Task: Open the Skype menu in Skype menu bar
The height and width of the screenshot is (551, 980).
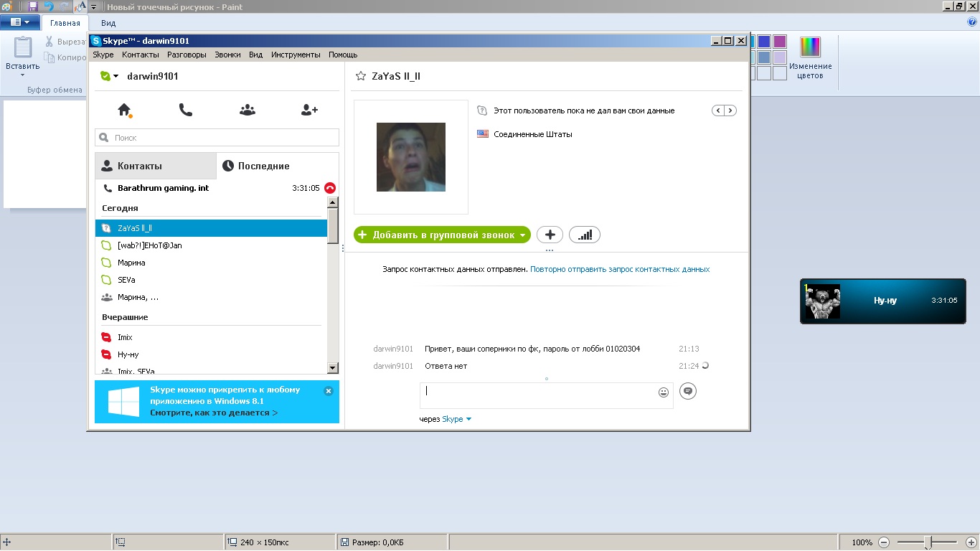Action: click(x=103, y=55)
